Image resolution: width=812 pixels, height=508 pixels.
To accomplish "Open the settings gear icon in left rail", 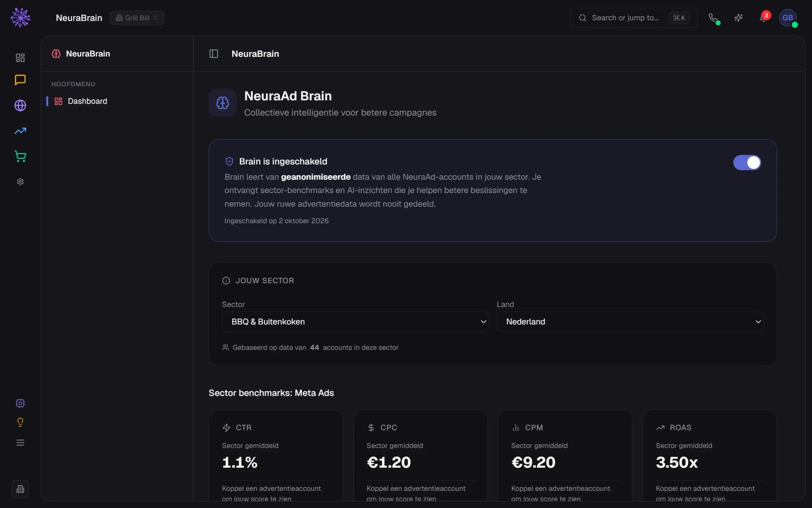I will 20,182.
